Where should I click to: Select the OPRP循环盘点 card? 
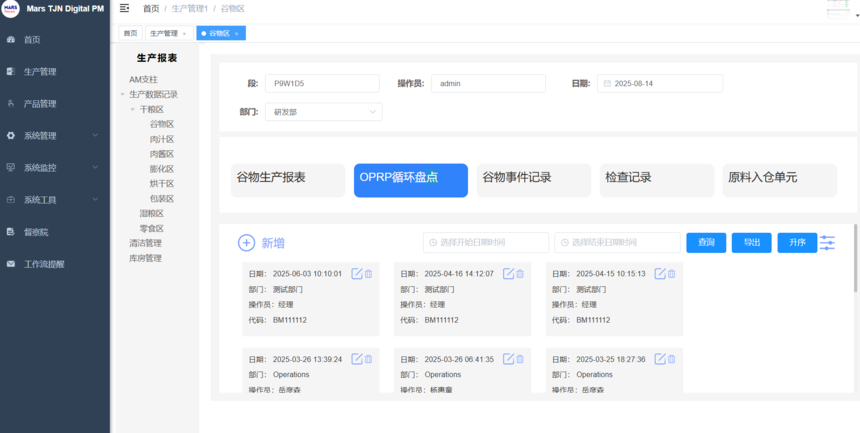[411, 180]
